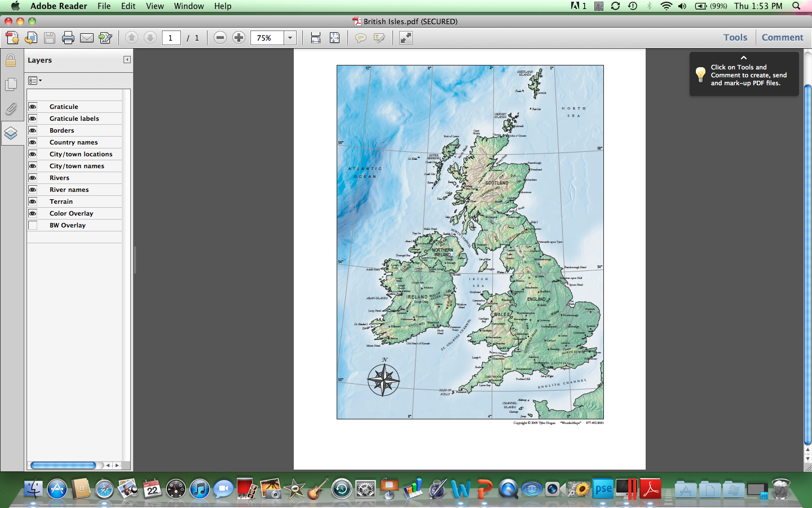Open the File menu
The width and height of the screenshot is (812, 508).
click(x=104, y=6)
